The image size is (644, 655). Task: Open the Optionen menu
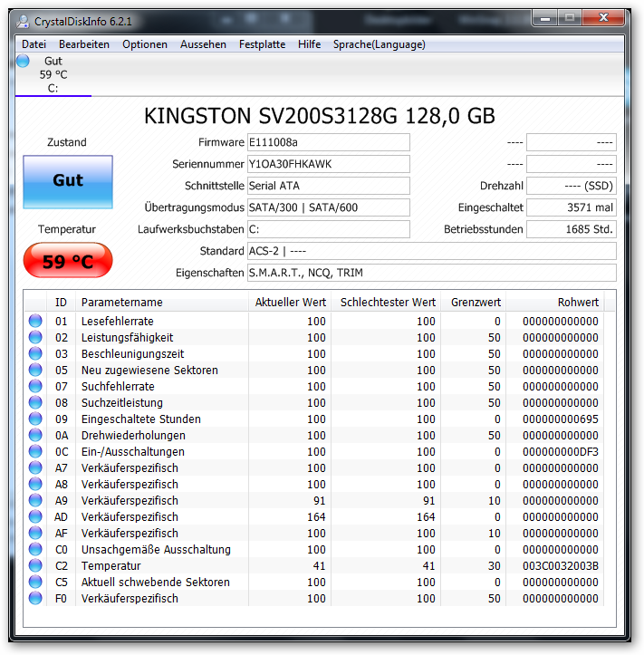click(x=145, y=44)
